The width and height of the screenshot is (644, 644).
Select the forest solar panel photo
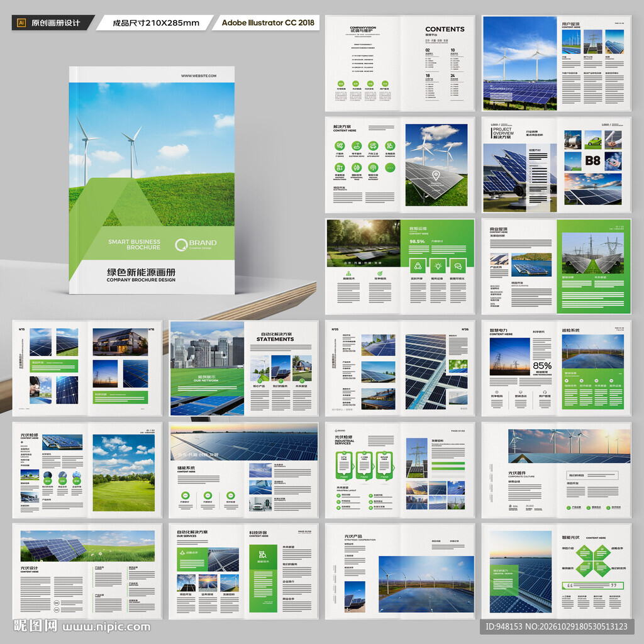363,242
